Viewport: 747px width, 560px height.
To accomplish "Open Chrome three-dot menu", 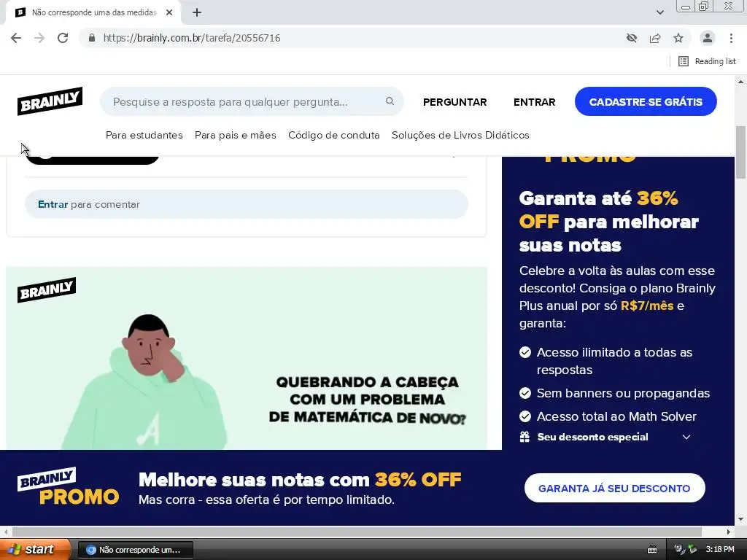I will [x=731, y=38].
